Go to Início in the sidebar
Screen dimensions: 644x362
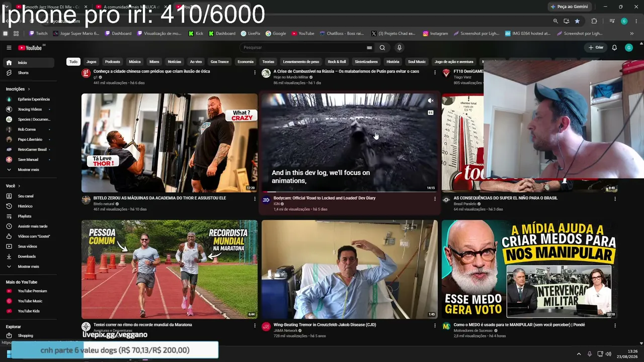(x=28, y=63)
